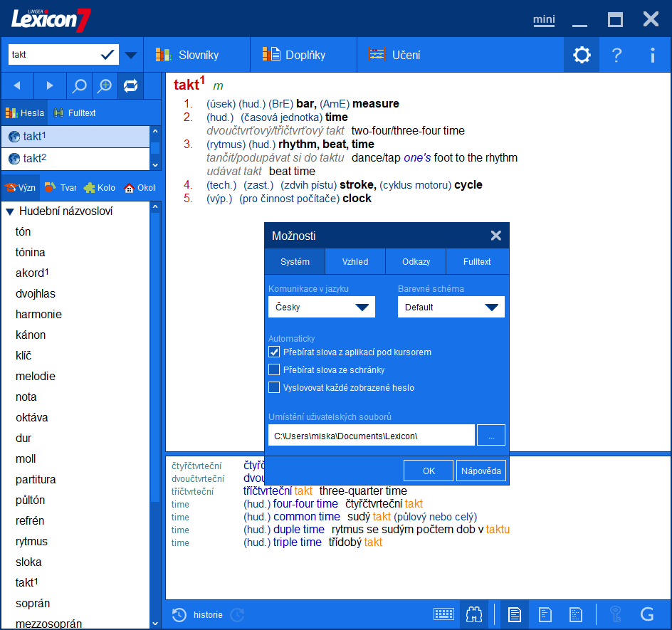Go back with the left arrow button
The width and height of the screenshot is (672, 630).
click(17, 85)
